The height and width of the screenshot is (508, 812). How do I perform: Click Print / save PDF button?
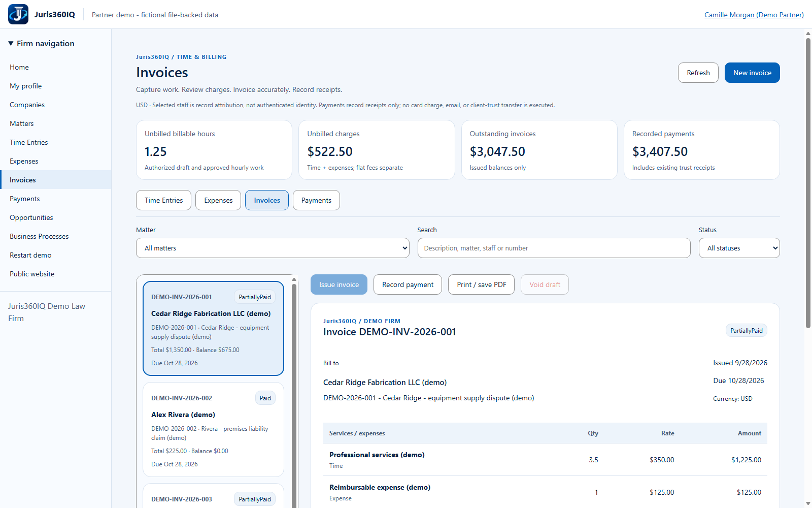tap(481, 284)
